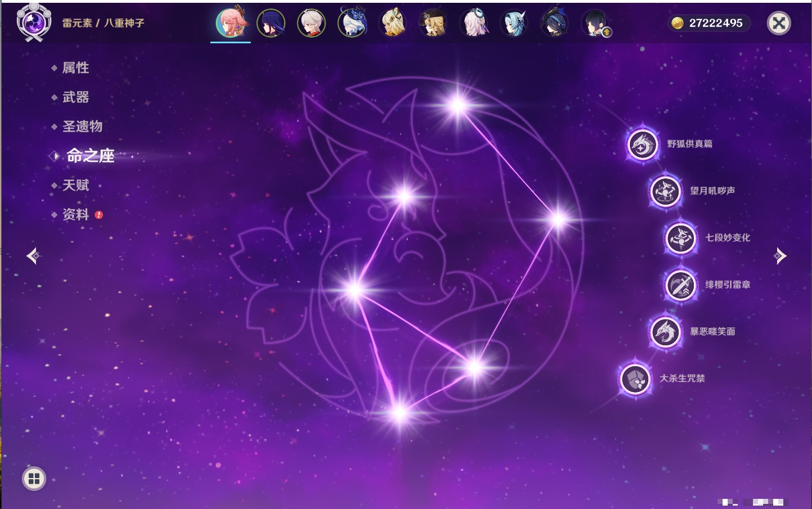View the 七段妙变化 constellation node

tap(680, 238)
